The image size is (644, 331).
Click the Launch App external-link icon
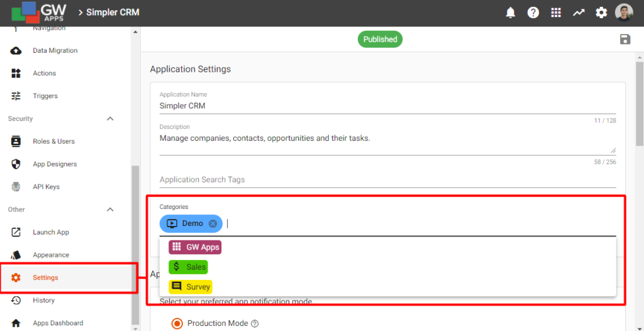coord(16,232)
